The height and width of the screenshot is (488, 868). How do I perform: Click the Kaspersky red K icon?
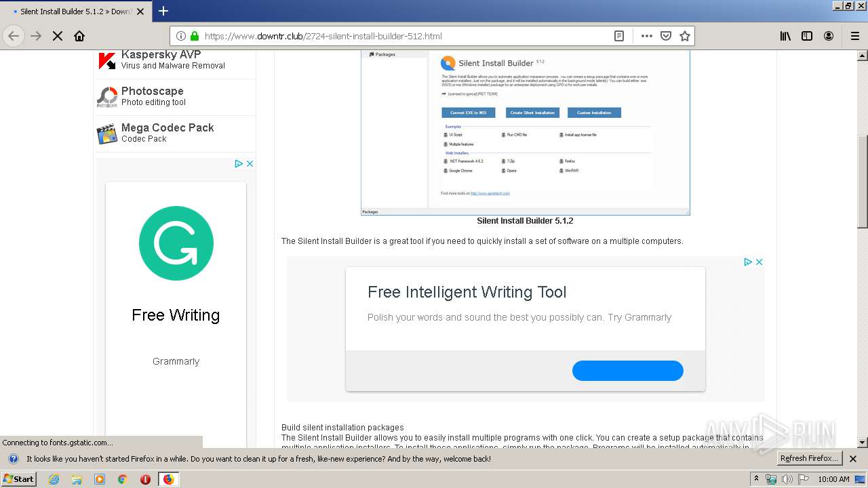[107, 61]
